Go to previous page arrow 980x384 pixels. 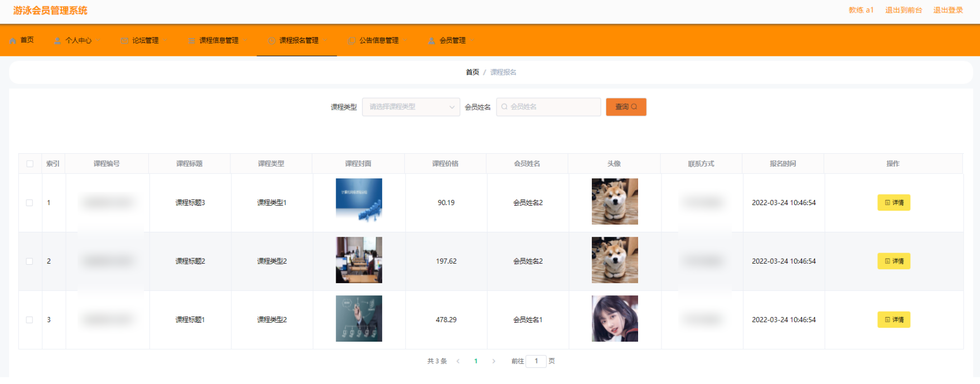pyautogui.click(x=458, y=361)
